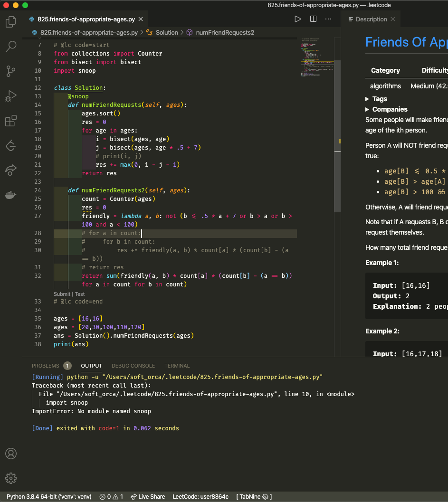Viewport: 448px width, 502px height.
Task: Open the Run and Debug view
Action: [10, 96]
